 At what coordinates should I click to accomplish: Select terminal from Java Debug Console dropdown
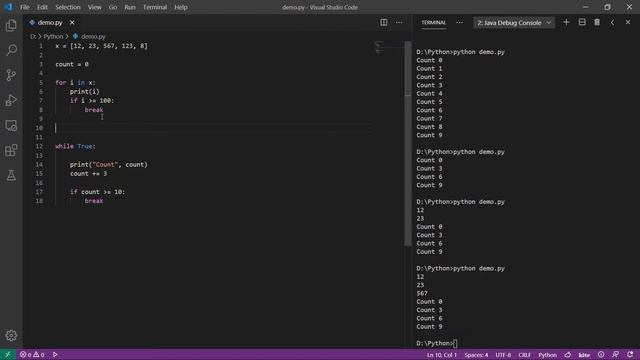(514, 23)
